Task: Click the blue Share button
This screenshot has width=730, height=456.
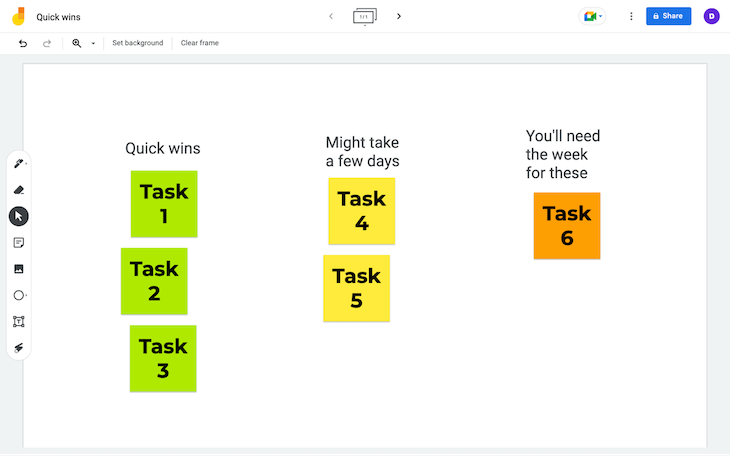Action: coord(668,16)
